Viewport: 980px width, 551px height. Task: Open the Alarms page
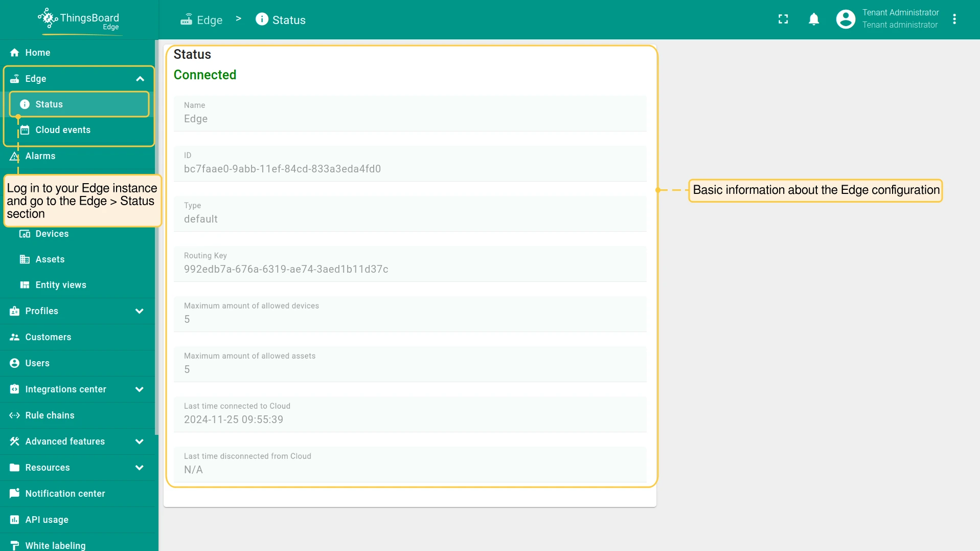[x=40, y=156]
